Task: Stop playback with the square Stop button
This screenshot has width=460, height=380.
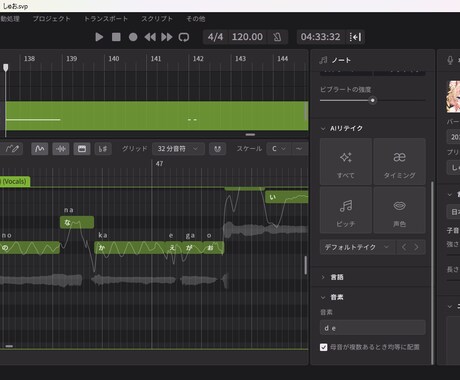Action: coord(116,37)
